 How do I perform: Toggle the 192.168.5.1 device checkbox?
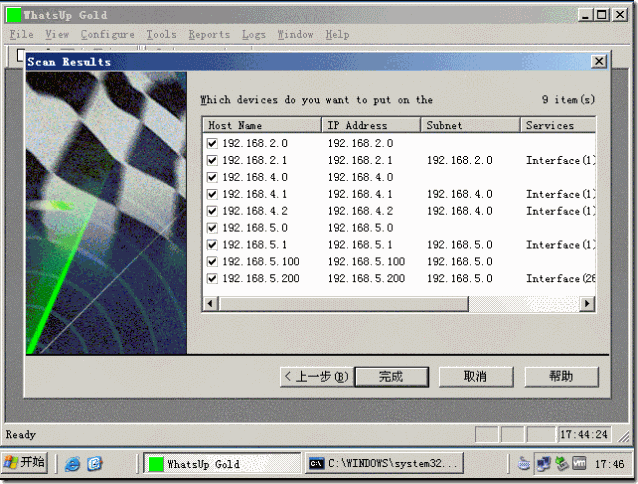click(212, 244)
